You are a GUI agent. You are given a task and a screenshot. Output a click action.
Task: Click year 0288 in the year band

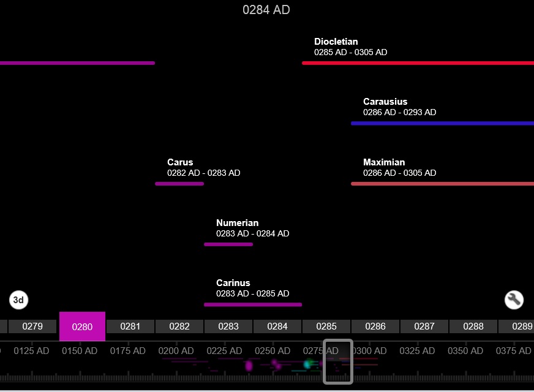(x=473, y=326)
